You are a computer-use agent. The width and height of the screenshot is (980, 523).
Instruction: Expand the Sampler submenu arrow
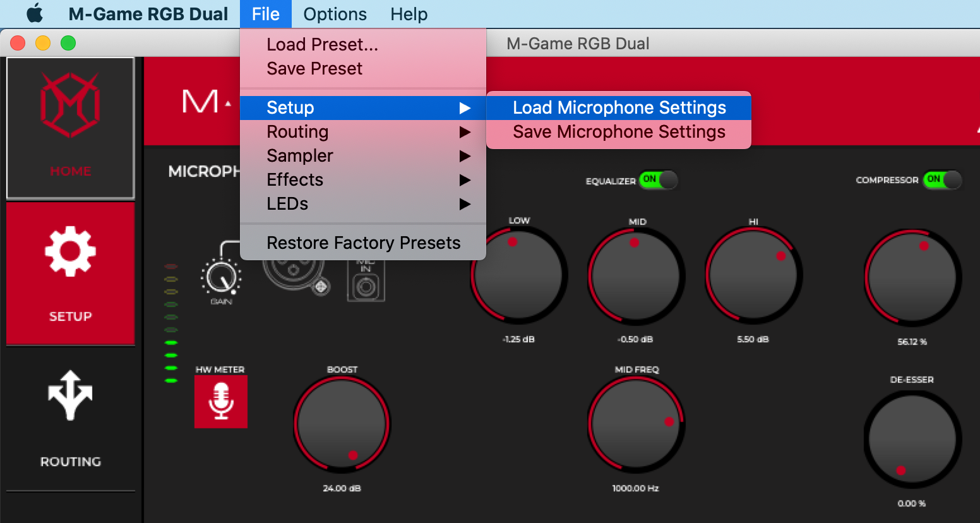click(x=465, y=156)
